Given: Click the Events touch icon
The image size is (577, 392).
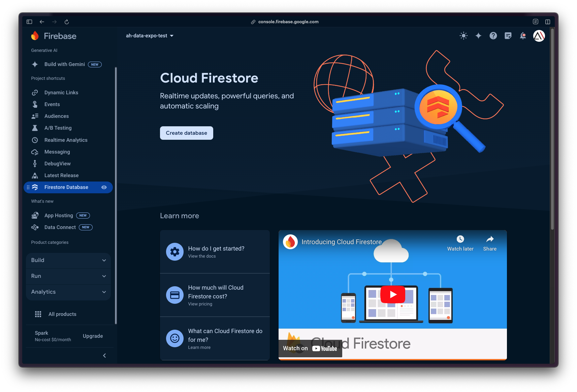Looking at the screenshot, I should click(35, 104).
